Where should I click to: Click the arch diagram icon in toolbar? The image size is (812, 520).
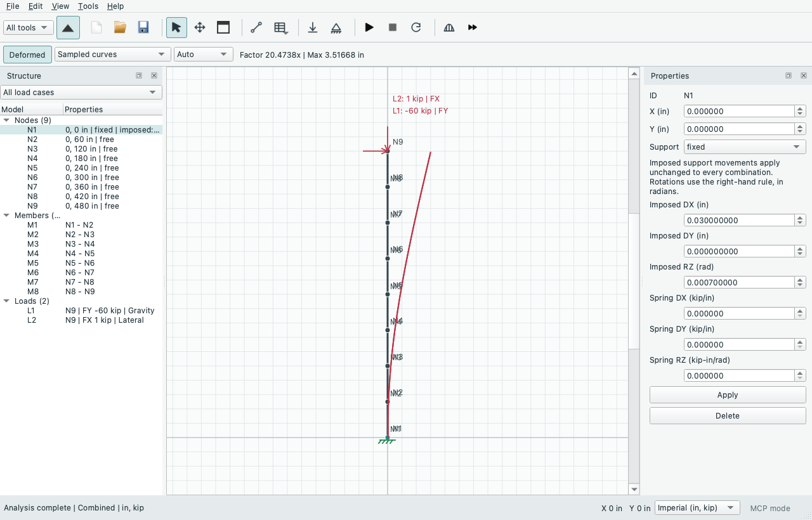click(449, 28)
